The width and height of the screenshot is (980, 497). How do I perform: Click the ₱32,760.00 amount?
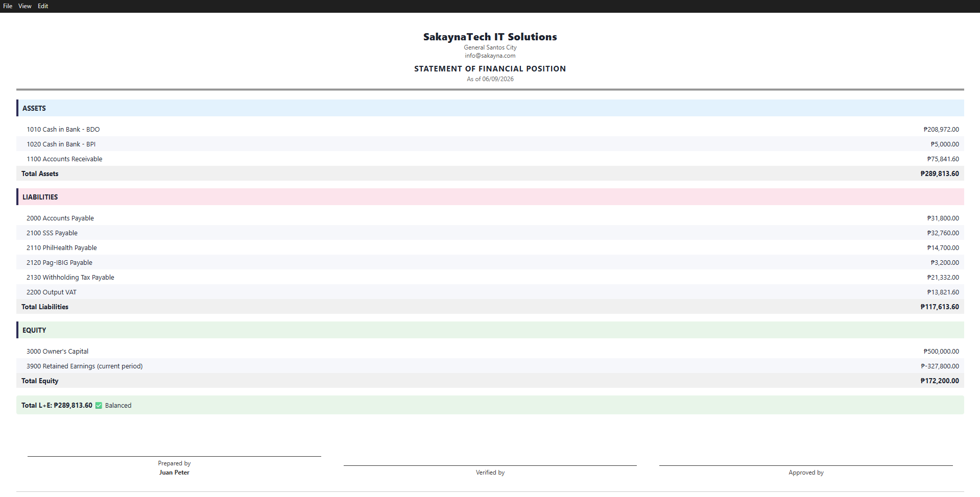coord(943,233)
